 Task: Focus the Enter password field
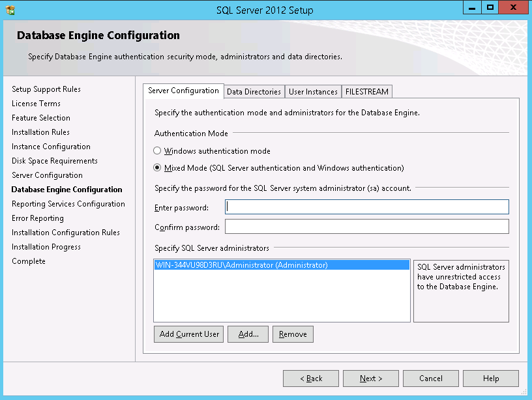click(367, 207)
